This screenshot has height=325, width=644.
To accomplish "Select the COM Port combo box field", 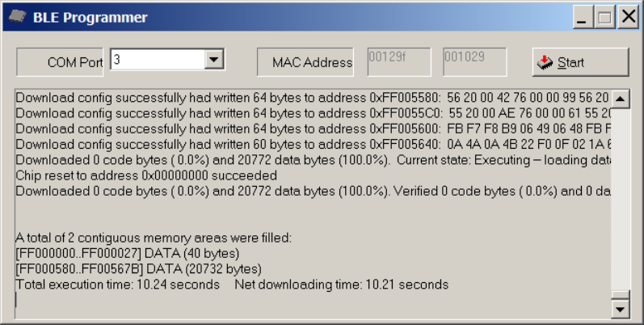I will click(x=167, y=60).
